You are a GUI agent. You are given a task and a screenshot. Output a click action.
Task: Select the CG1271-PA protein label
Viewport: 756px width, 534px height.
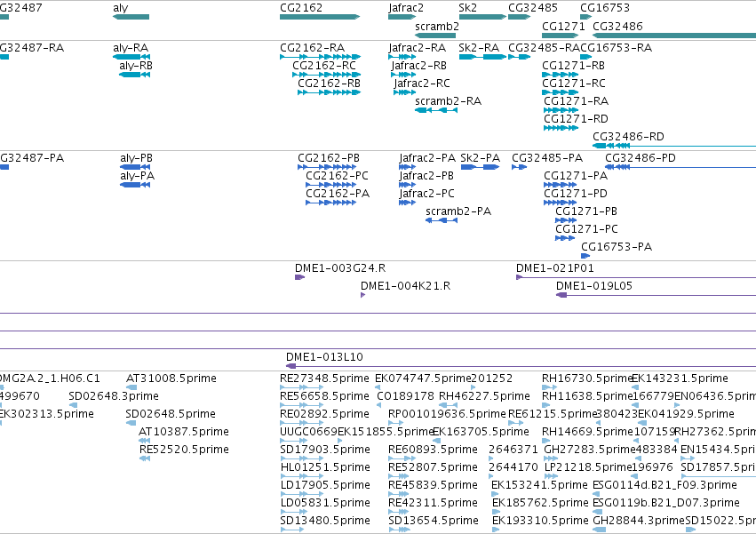click(576, 176)
